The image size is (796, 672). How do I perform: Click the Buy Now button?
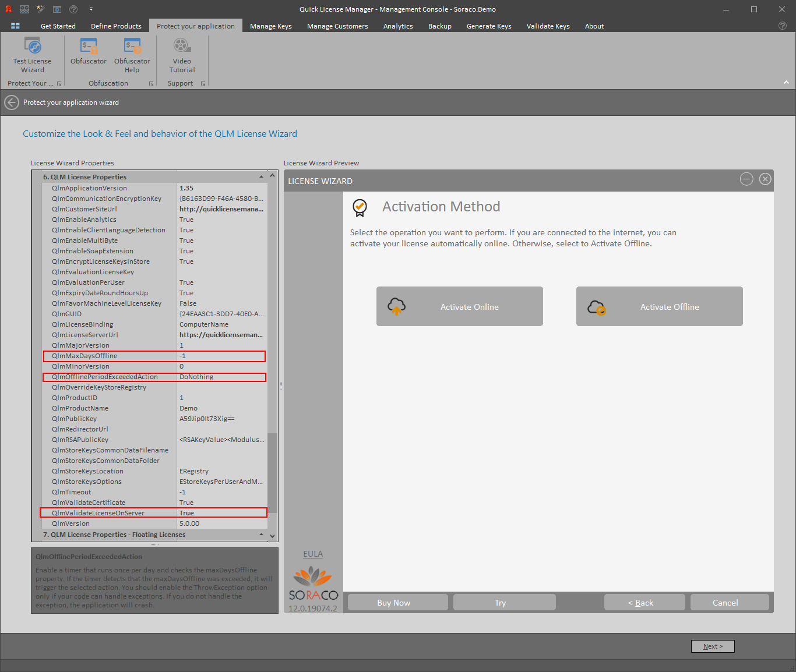tap(398, 602)
